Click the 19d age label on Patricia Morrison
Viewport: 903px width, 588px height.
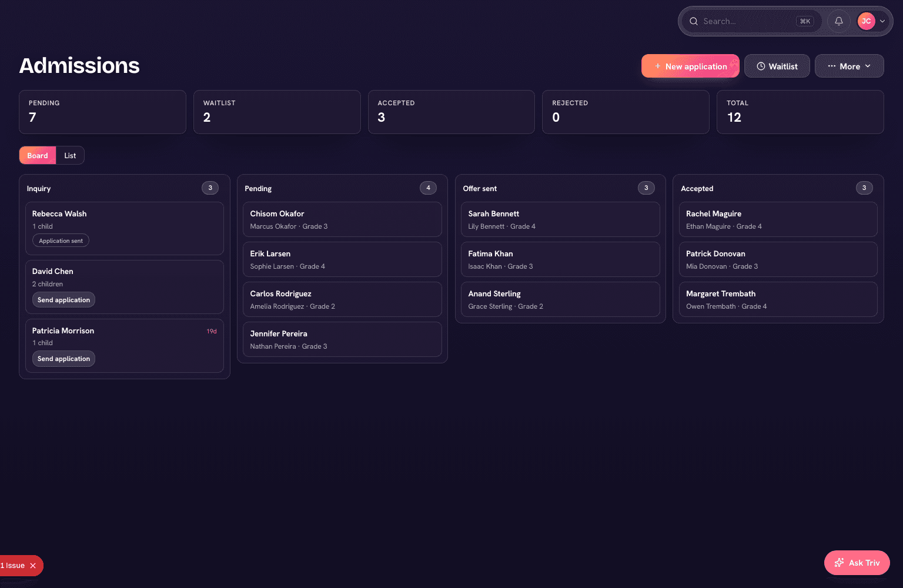212,332
